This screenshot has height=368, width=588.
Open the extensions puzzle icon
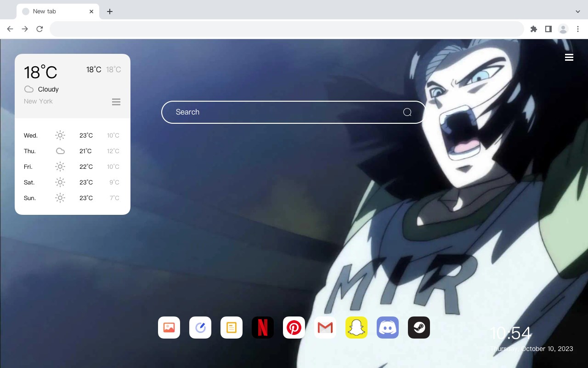click(533, 29)
